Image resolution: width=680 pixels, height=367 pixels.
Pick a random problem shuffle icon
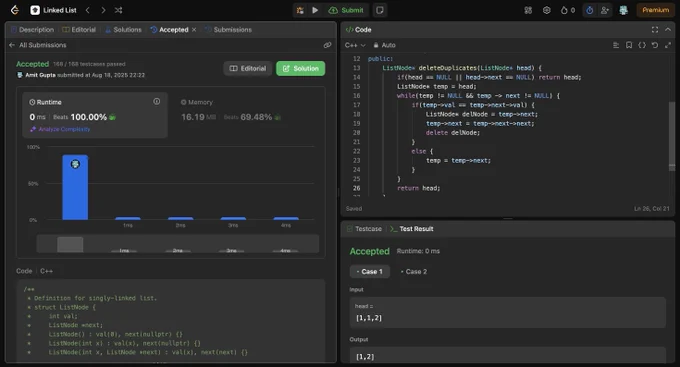pyautogui.click(x=118, y=10)
